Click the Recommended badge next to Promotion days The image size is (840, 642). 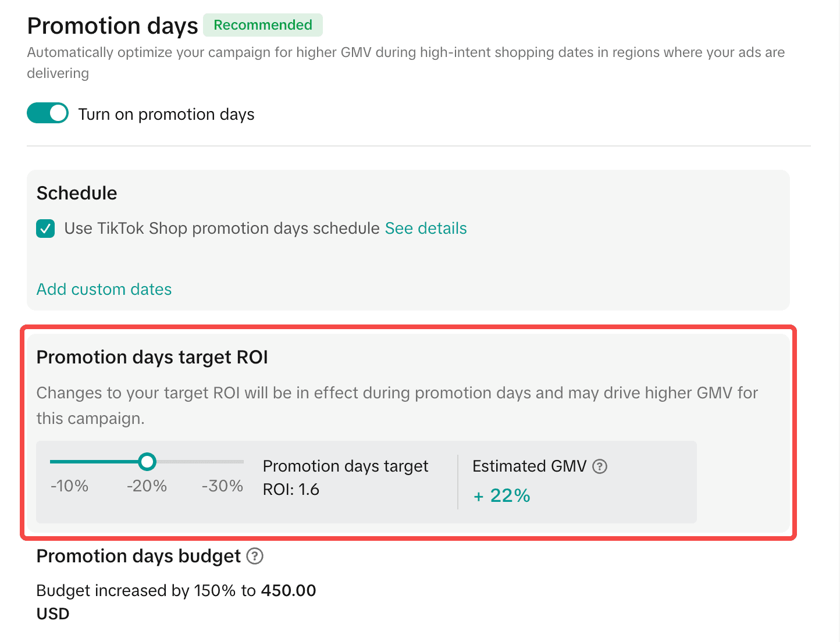click(x=262, y=25)
